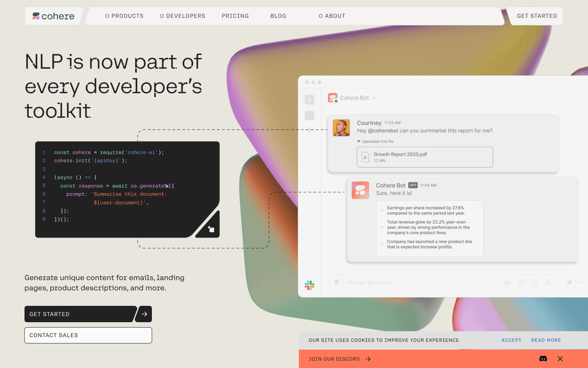Screen dimensions: 588x368
Task: Click the Discord logo icon in banner
Action: tap(543, 359)
